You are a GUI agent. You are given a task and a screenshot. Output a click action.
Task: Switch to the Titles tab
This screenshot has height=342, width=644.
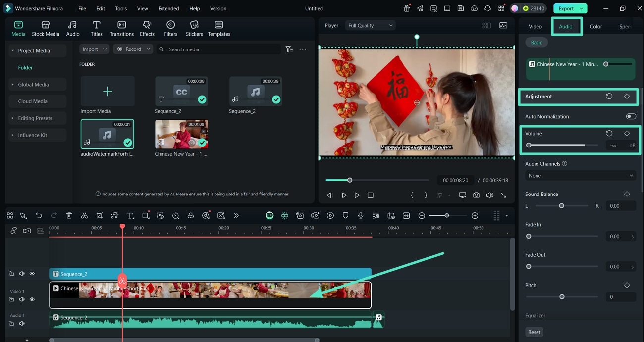(x=97, y=29)
